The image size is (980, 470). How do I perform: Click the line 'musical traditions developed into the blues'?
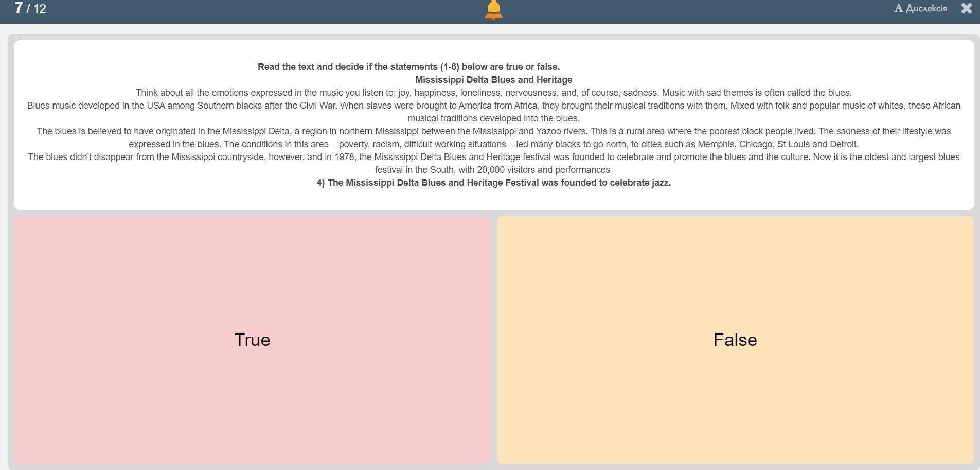pyautogui.click(x=493, y=118)
